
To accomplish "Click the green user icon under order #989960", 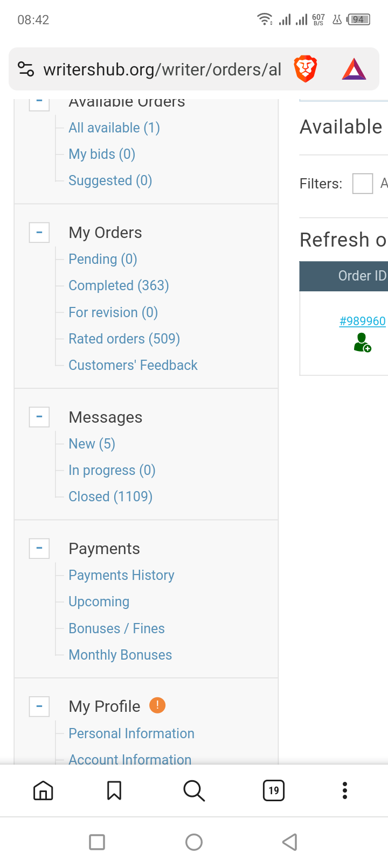I will pos(362,342).
